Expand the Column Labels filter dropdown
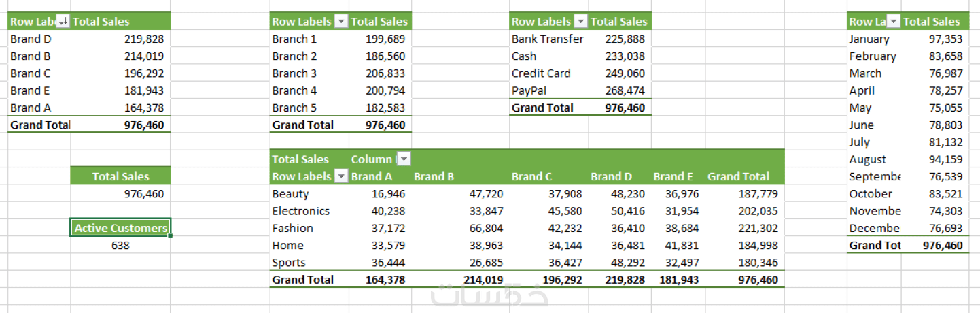Image resolution: width=980 pixels, height=313 pixels. [404, 159]
